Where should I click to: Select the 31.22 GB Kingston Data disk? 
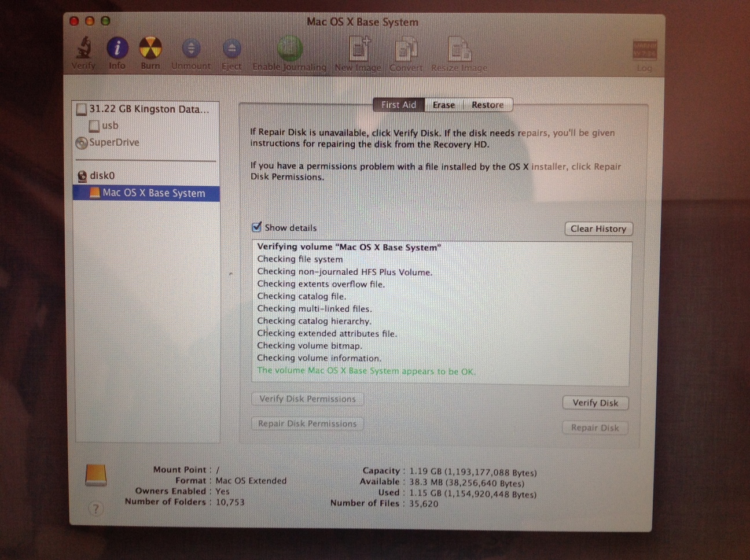142,109
